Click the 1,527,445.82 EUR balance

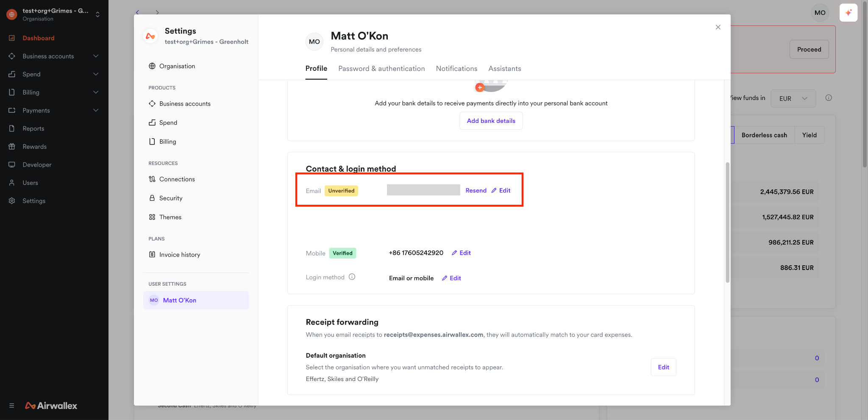(x=787, y=217)
